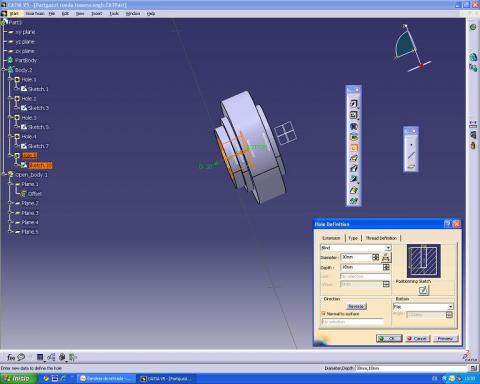The width and height of the screenshot is (480, 384).
Task: Click the Preview button in Hole Definition
Action: tap(446, 338)
